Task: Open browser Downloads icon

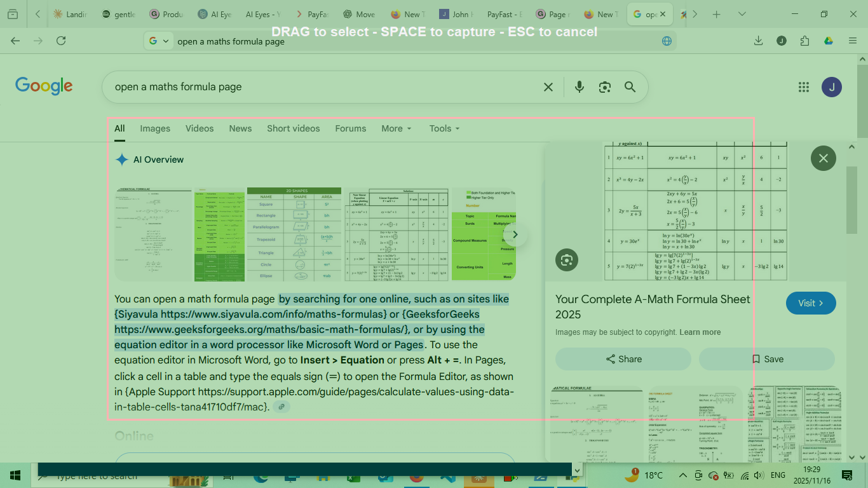Action: (757, 40)
